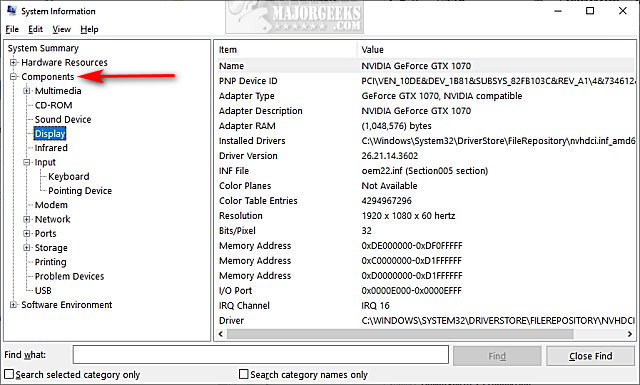The width and height of the screenshot is (640, 385).
Task: Click the grayed-out Find button
Action: [497, 356]
